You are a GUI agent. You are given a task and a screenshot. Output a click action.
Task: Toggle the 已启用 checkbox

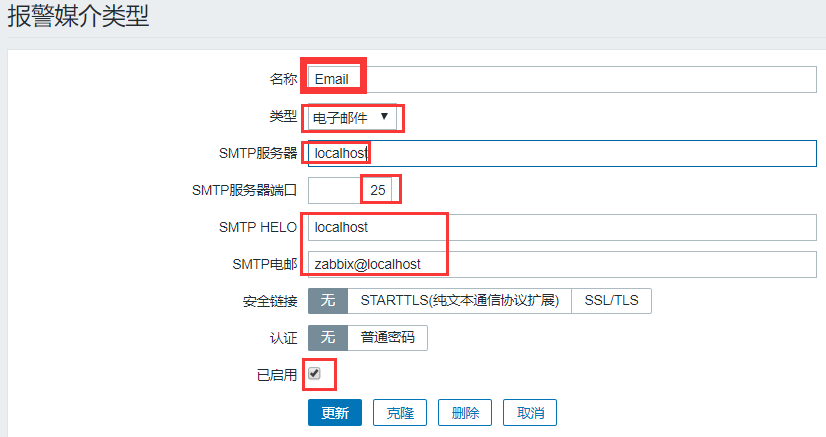click(x=314, y=373)
